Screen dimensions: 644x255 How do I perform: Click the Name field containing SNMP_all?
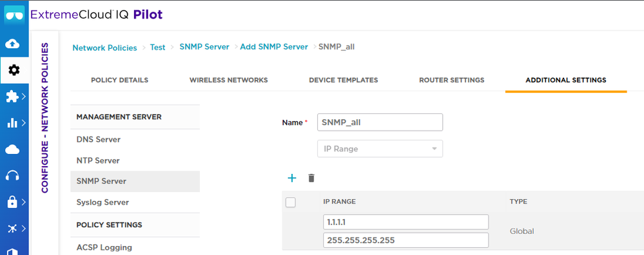(x=380, y=122)
